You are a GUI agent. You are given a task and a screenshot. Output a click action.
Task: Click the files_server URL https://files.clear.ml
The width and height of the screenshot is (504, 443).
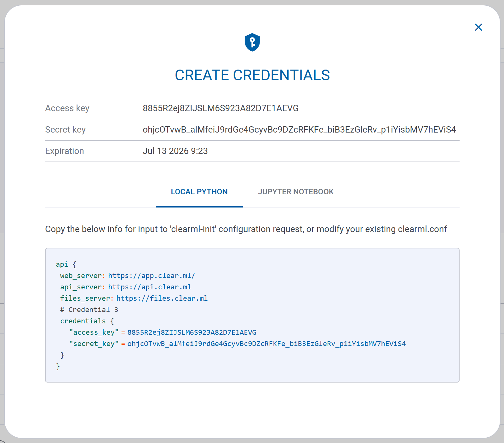[x=162, y=298]
